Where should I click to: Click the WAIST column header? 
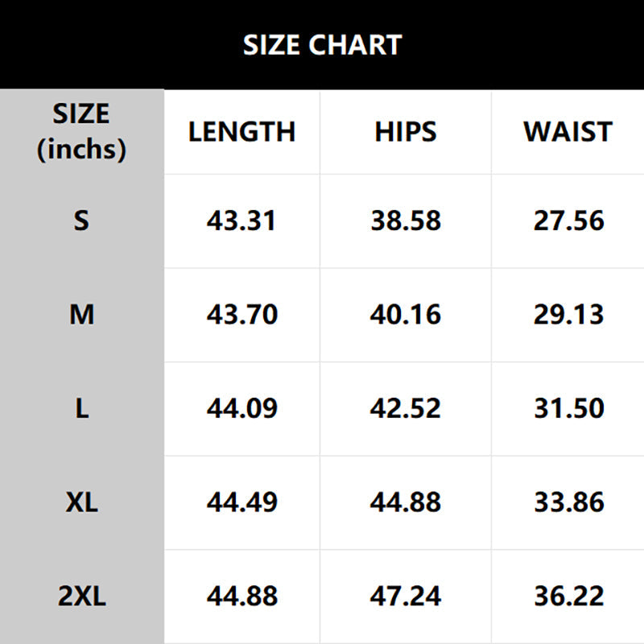[x=568, y=132]
